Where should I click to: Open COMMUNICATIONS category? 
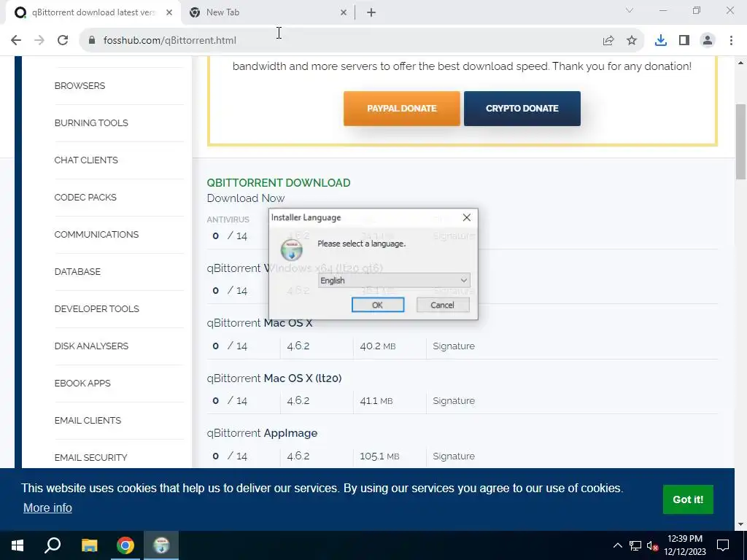96,234
